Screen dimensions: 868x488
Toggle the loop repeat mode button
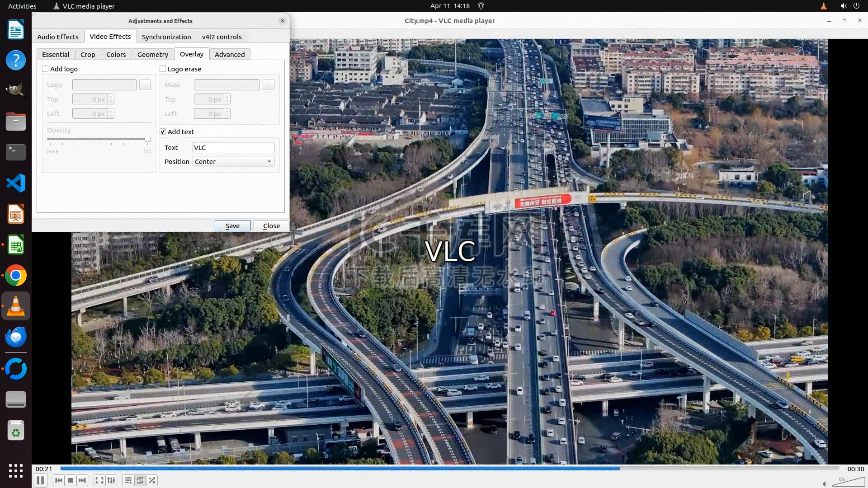(x=140, y=480)
